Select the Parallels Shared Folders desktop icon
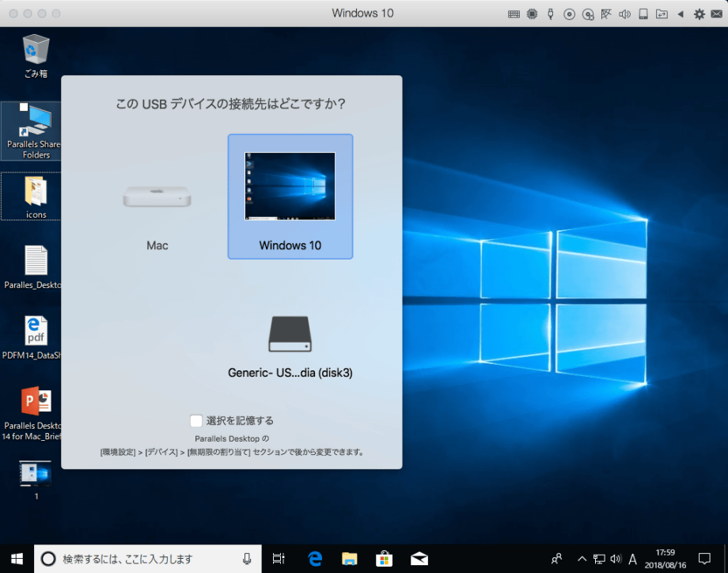 (32, 131)
